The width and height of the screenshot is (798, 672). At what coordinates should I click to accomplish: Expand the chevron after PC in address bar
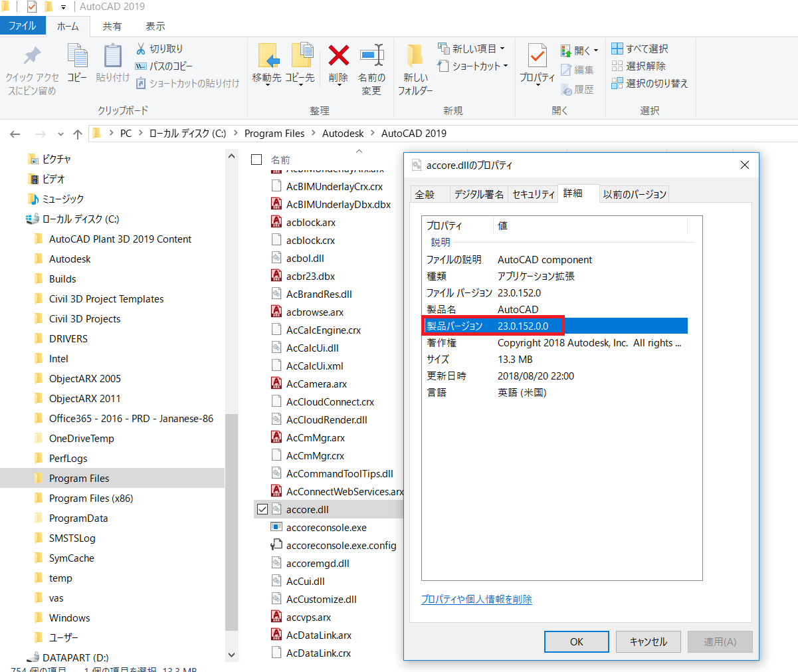[141, 134]
